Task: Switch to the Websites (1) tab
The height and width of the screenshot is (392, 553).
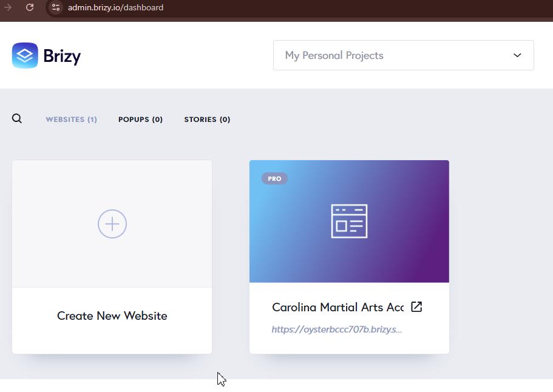Action: 71,120
